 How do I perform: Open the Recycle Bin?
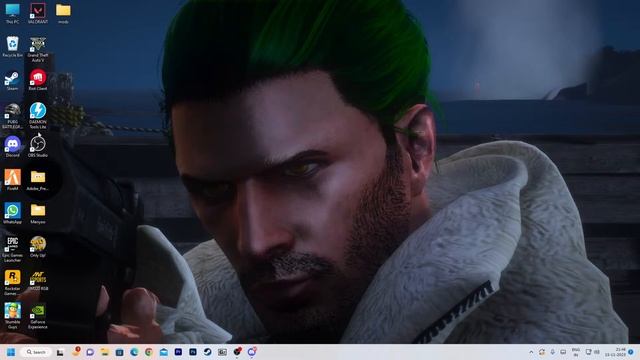pyautogui.click(x=12, y=47)
